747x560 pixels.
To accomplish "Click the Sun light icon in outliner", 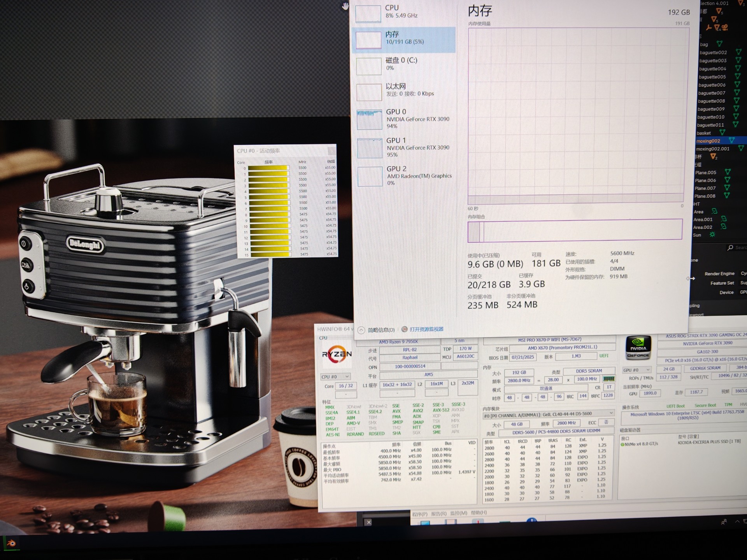I will (712, 234).
